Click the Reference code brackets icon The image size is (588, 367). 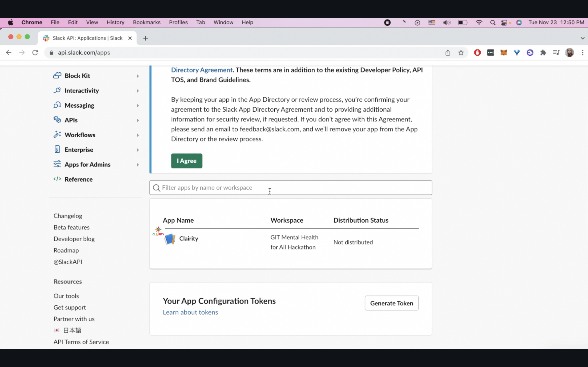coord(57,179)
